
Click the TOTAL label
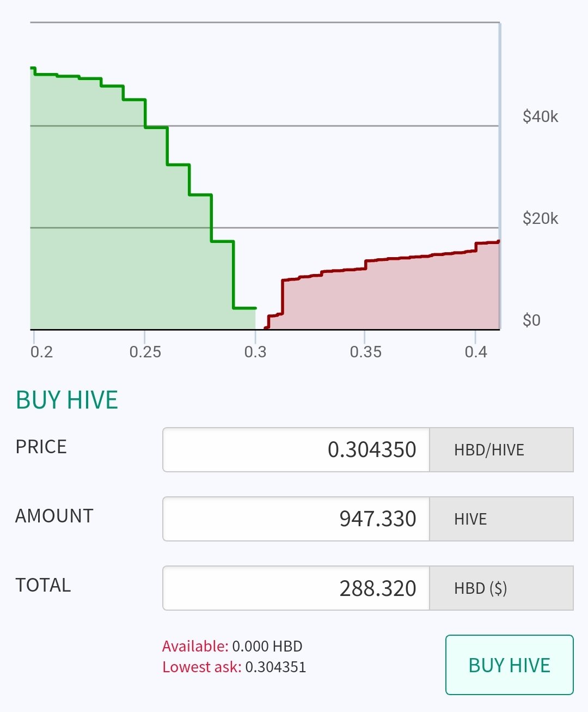pos(44,585)
